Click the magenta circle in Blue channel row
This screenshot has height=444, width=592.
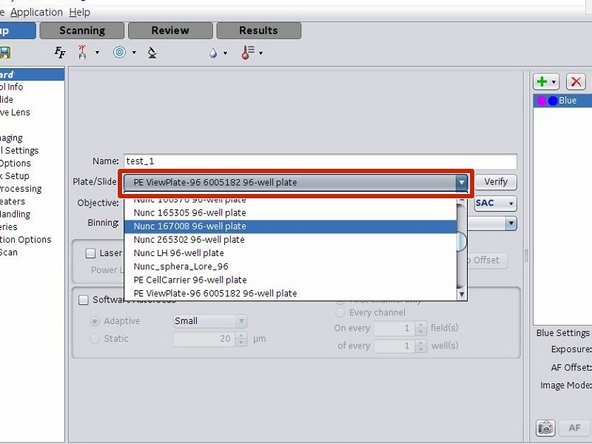[x=542, y=101]
